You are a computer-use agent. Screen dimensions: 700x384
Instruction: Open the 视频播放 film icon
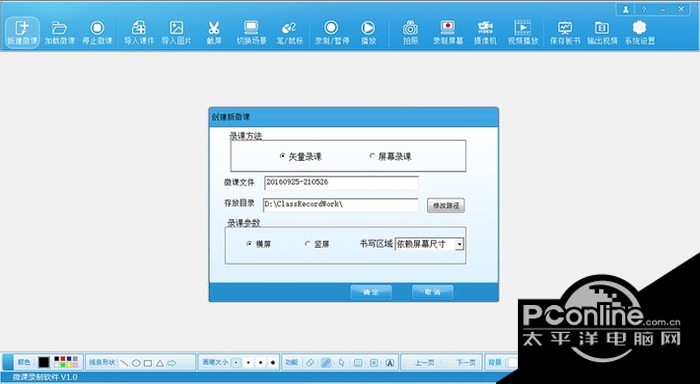(x=523, y=33)
